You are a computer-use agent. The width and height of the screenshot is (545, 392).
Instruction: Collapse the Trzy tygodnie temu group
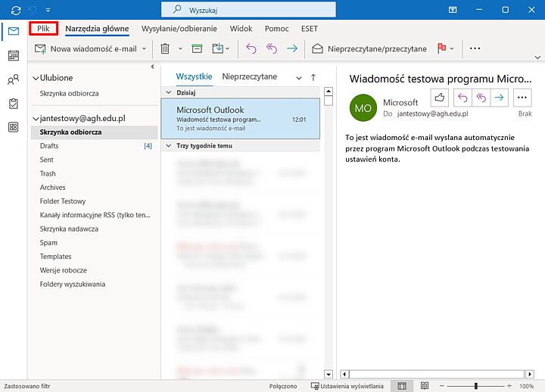pos(169,145)
